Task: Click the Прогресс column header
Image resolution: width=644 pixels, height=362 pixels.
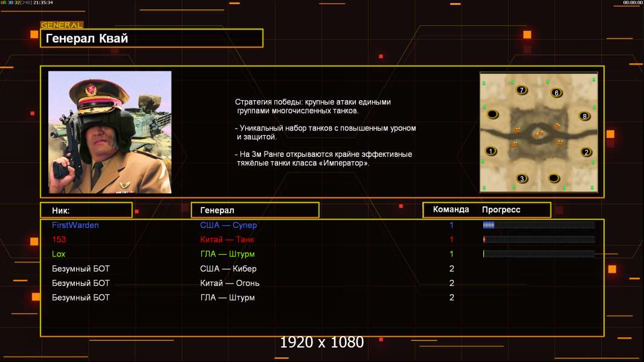Action: tap(501, 210)
